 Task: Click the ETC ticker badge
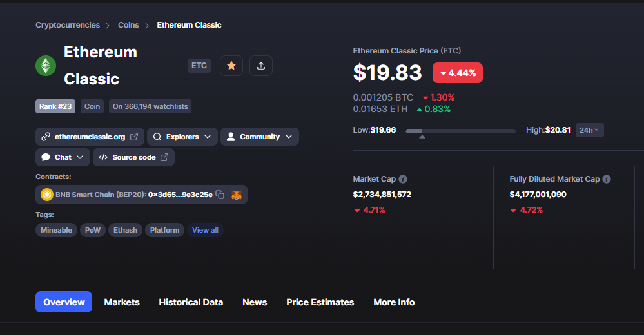pyautogui.click(x=199, y=66)
